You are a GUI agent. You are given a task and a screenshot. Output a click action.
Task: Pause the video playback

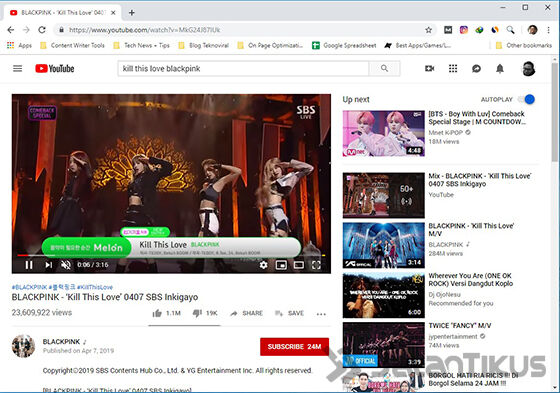29,265
